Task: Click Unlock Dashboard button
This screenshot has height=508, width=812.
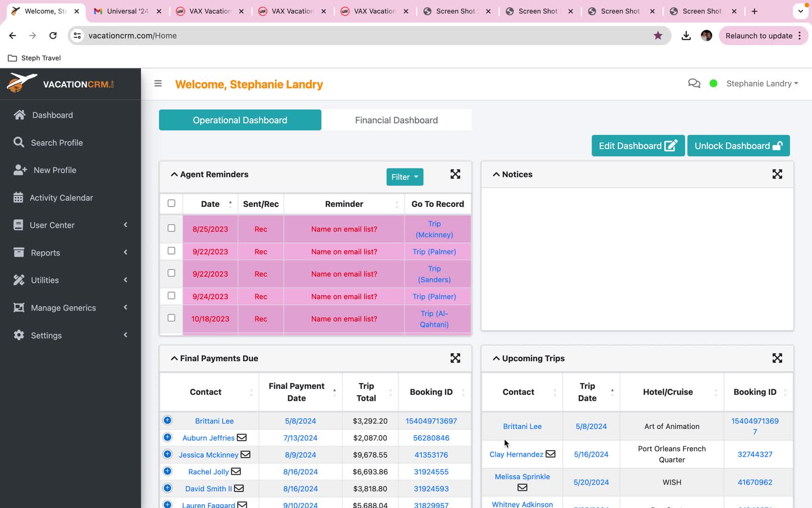Action: 738,146
